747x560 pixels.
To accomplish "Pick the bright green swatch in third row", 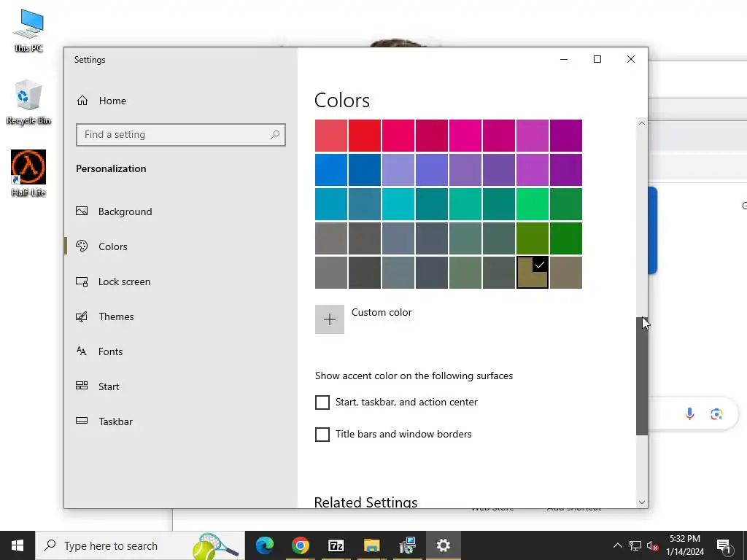I will click(x=532, y=204).
